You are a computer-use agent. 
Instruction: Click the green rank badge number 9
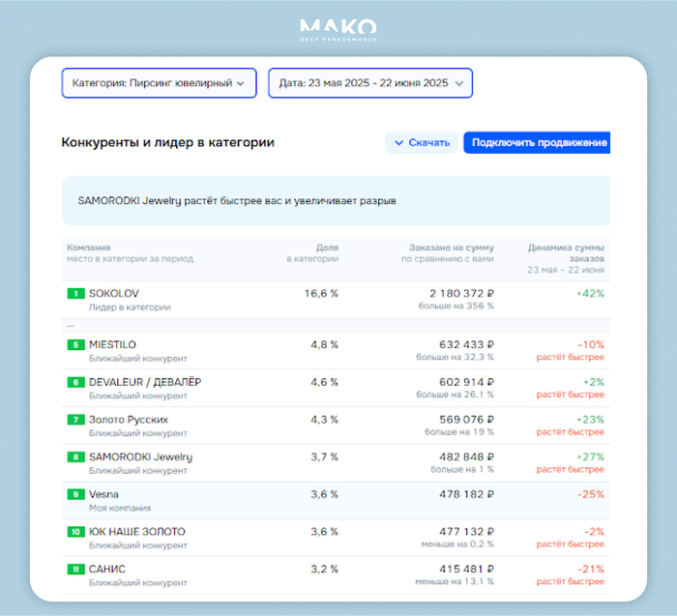coord(75,494)
